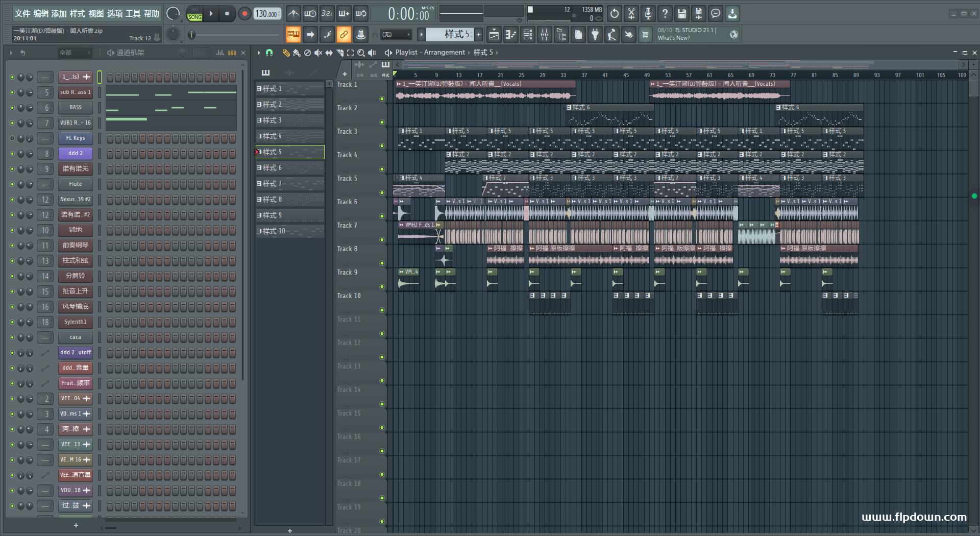The image size is (980, 536).
Task: Open the channel rack 全部 filter dropdown
Action: click(x=75, y=53)
